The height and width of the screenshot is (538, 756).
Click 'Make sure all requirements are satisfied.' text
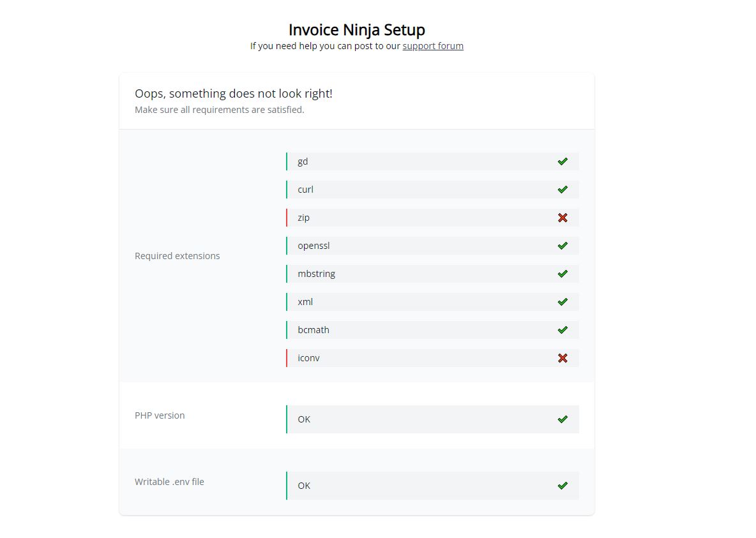[220, 110]
